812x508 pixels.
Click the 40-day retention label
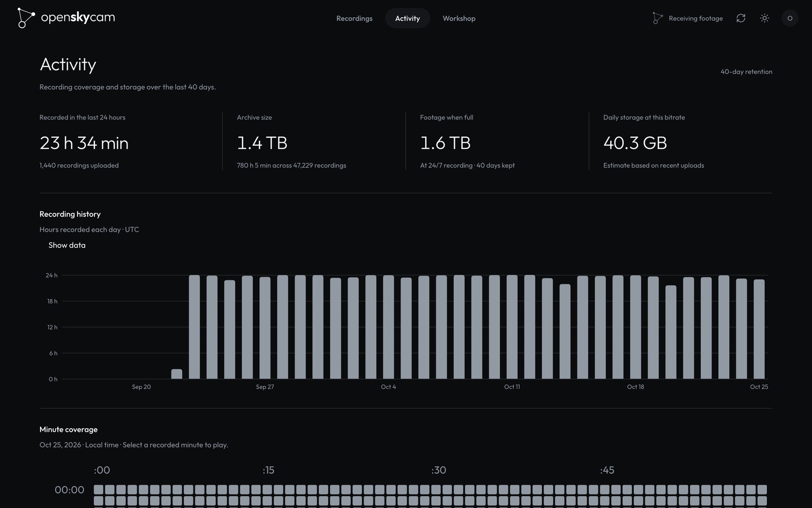pyautogui.click(x=747, y=72)
